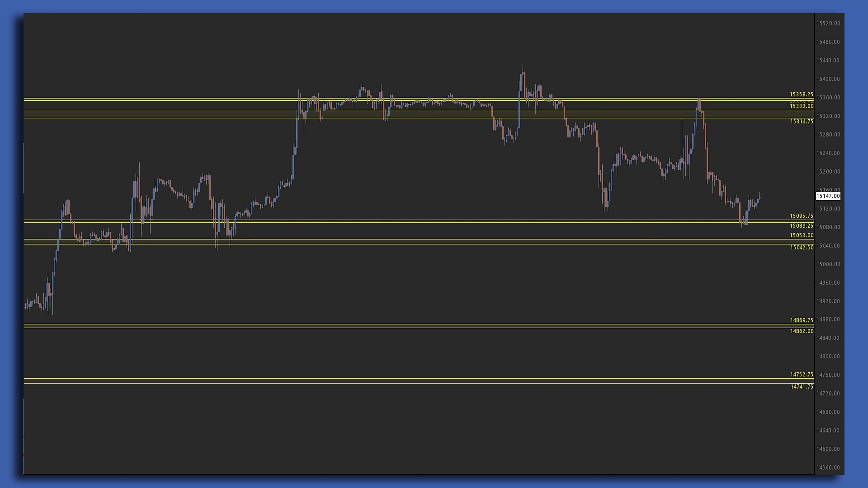Click 15040.00 on the price axis

[828, 246]
